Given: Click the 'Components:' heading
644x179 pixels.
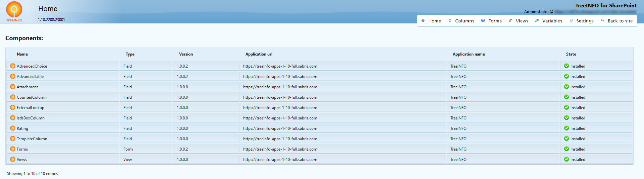Looking at the screenshot, I should click(x=24, y=38).
